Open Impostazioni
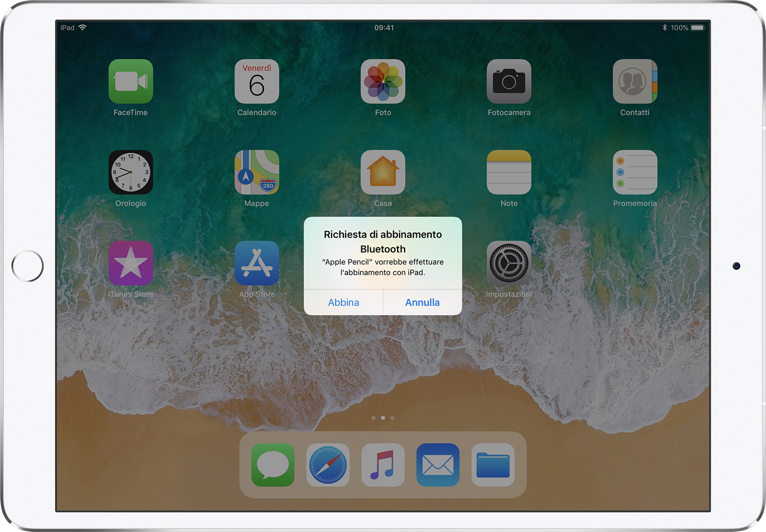 [509, 263]
